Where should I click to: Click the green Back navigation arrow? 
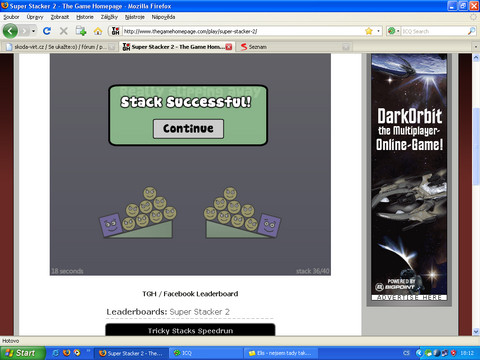point(10,31)
